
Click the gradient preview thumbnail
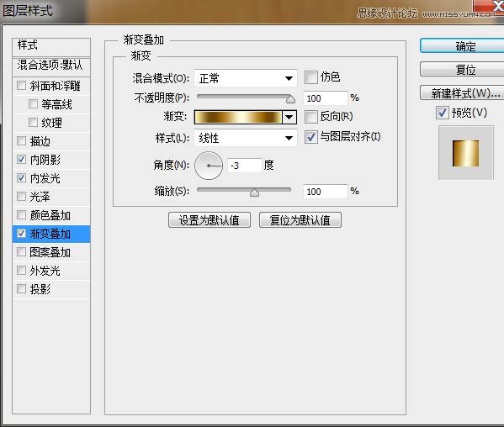click(x=466, y=153)
